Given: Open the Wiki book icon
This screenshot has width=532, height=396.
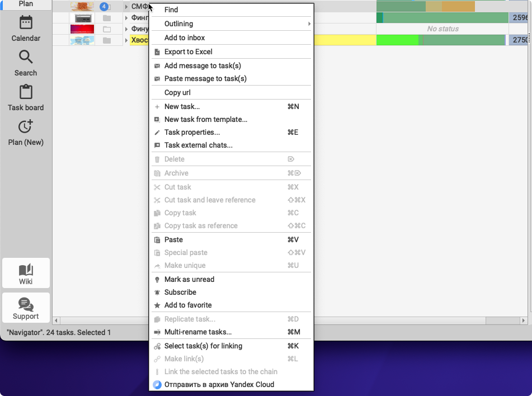Looking at the screenshot, I should (x=26, y=270).
